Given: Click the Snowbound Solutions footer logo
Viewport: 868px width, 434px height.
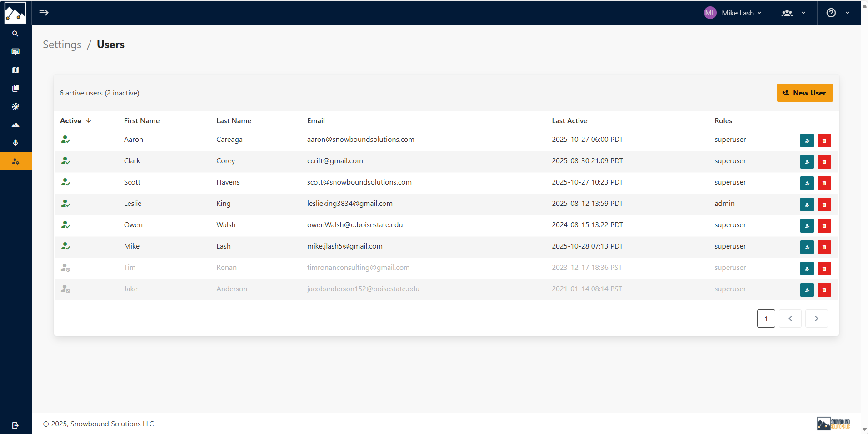Looking at the screenshot, I should (x=833, y=424).
